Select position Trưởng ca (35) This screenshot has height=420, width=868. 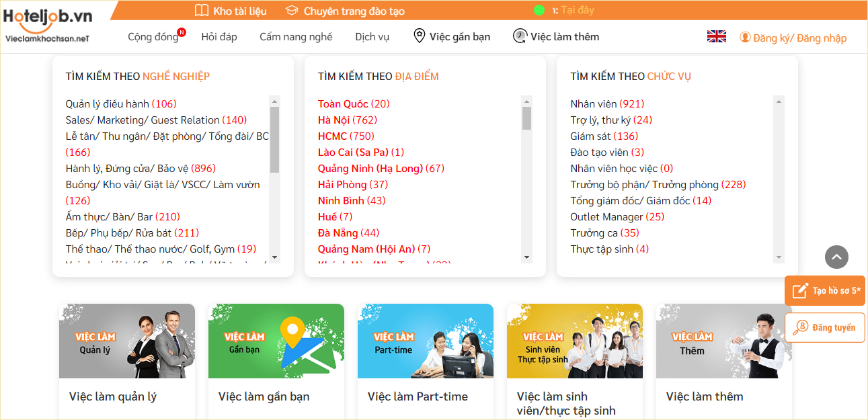(x=604, y=233)
